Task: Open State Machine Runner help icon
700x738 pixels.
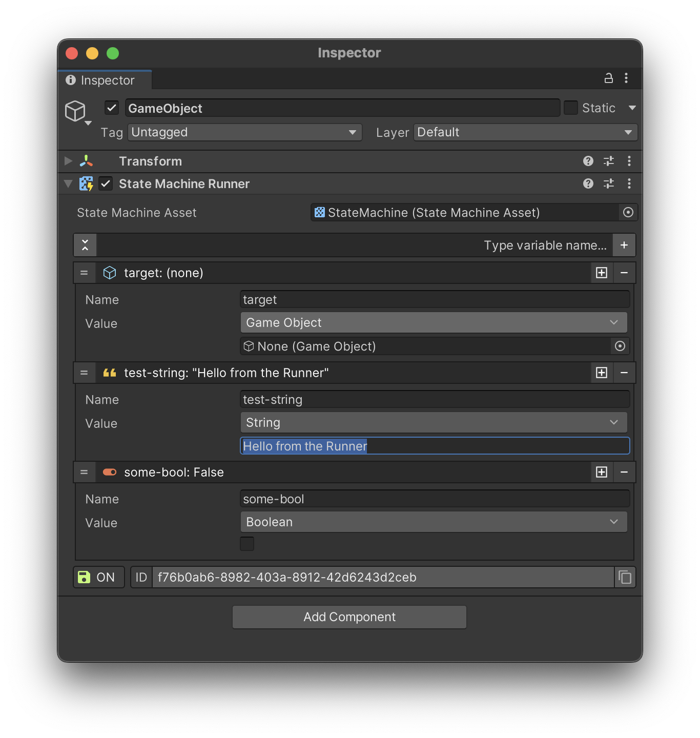Action: [588, 183]
